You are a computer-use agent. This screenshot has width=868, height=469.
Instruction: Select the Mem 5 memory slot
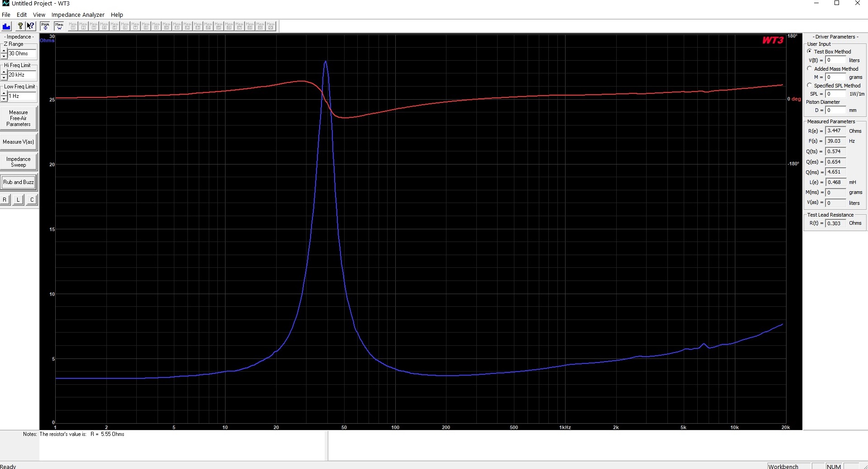(x=115, y=26)
